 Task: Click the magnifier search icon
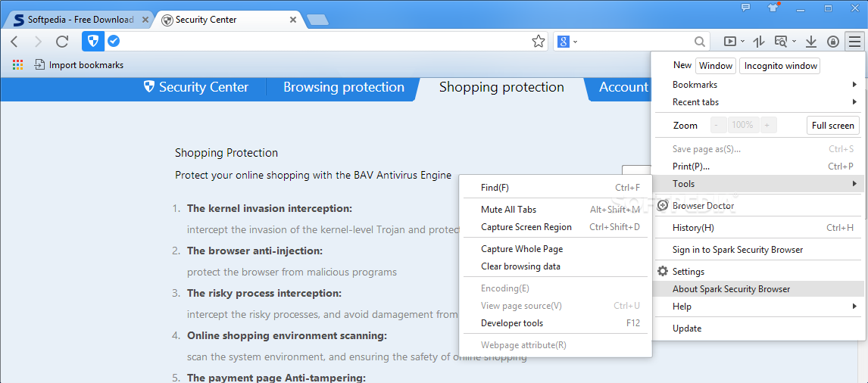click(x=700, y=42)
